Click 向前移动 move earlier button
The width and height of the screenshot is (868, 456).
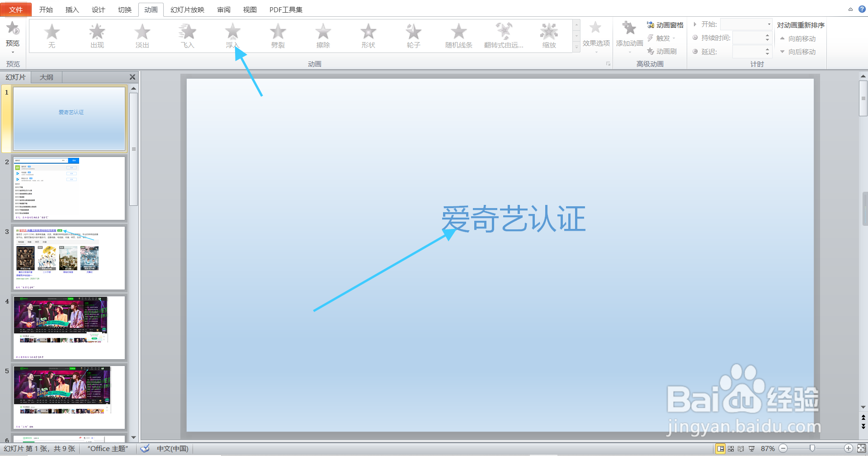tap(798, 38)
